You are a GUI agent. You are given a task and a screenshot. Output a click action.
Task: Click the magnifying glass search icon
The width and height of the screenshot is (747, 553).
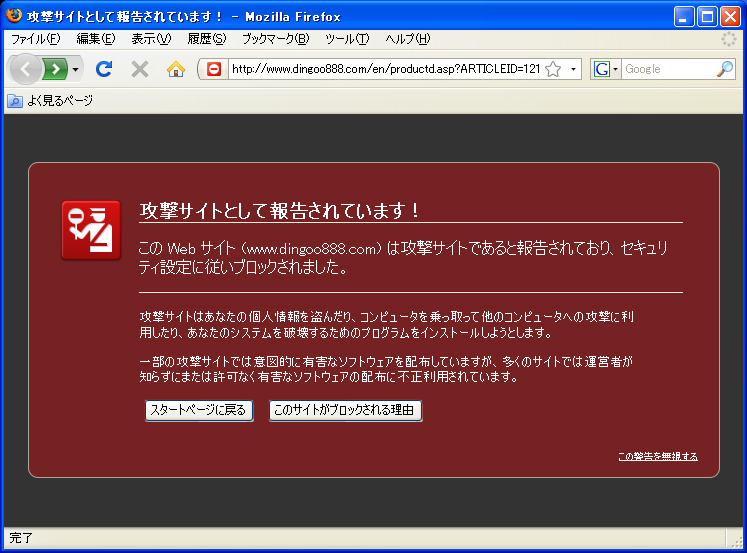[x=725, y=70]
